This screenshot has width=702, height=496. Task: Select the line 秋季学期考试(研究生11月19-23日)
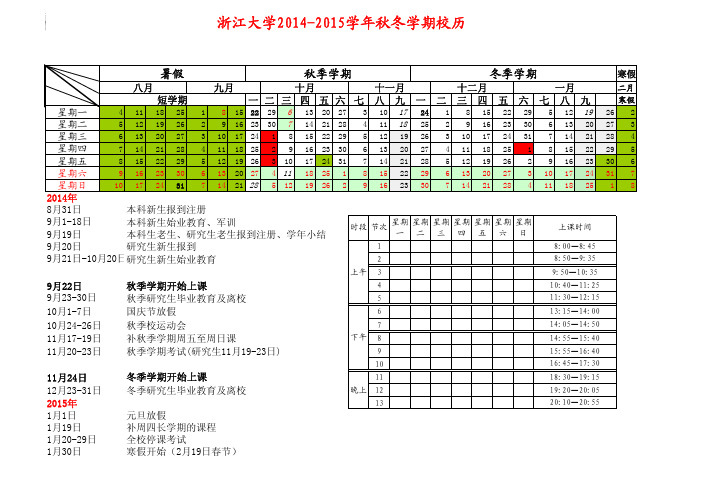click(x=203, y=351)
